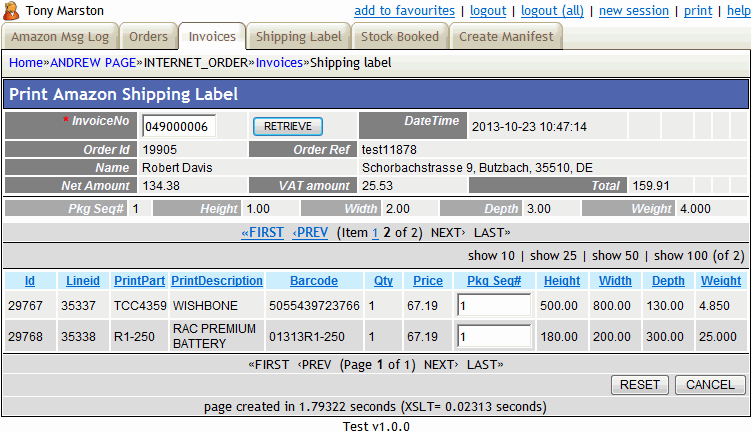Edit Pkg Seq# field for RAC PREMIUM BATTERY
This screenshot has width=752, height=432.
click(x=495, y=336)
